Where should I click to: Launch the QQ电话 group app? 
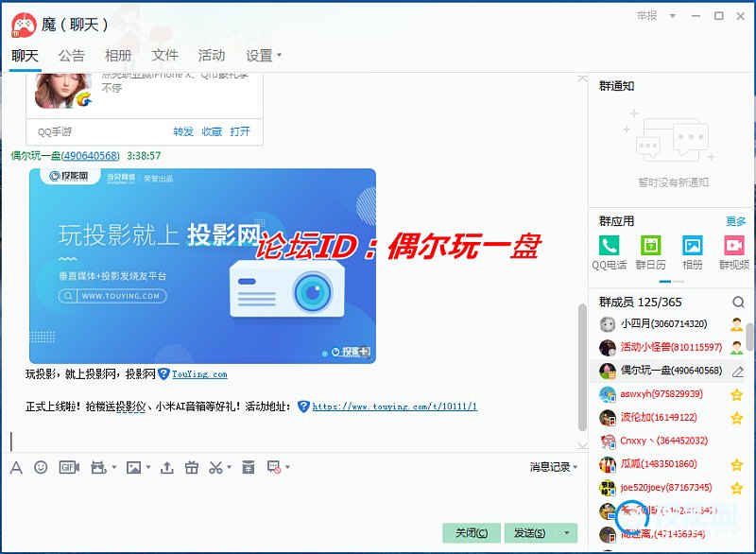pyautogui.click(x=609, y=252)
